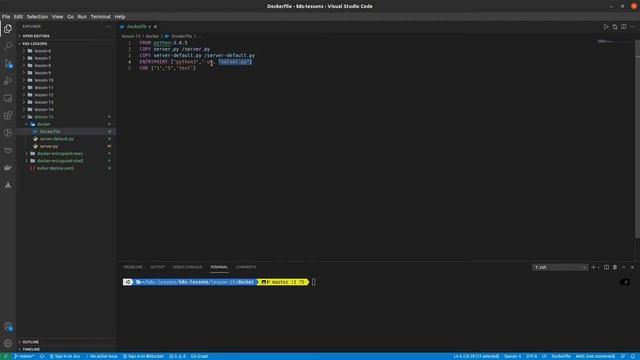Expand the lesson-6 folder
Image resolution: width=640 pixels, height=360 pixels.
coord(42,51)
